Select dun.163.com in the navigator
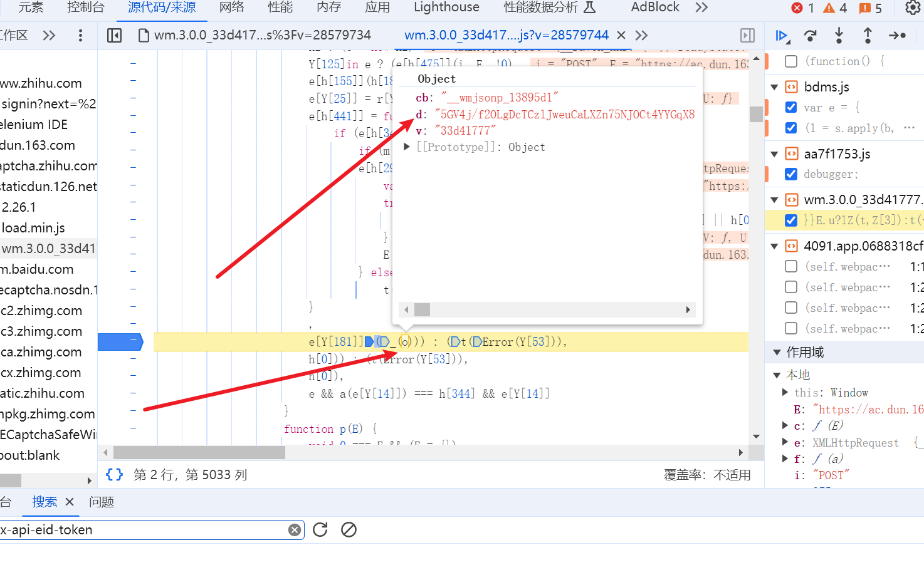Image resolution: width=924 pixels, height=570 pixels. coord(38,145)
